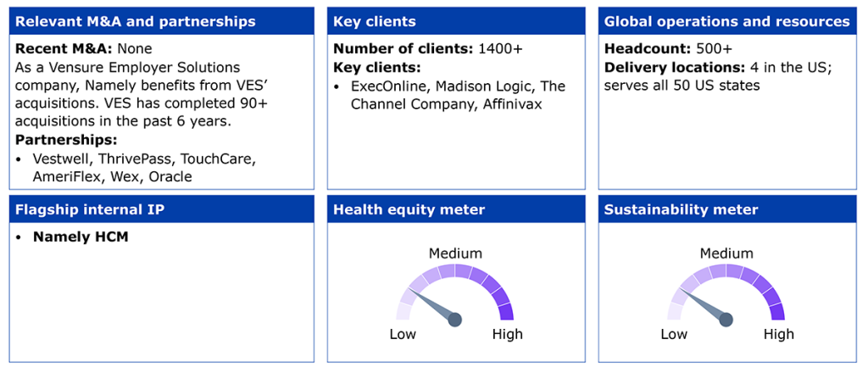The image size is (868, 373).
Task: Select the Sustainability meter gauge arc
Action: (726, 292)
